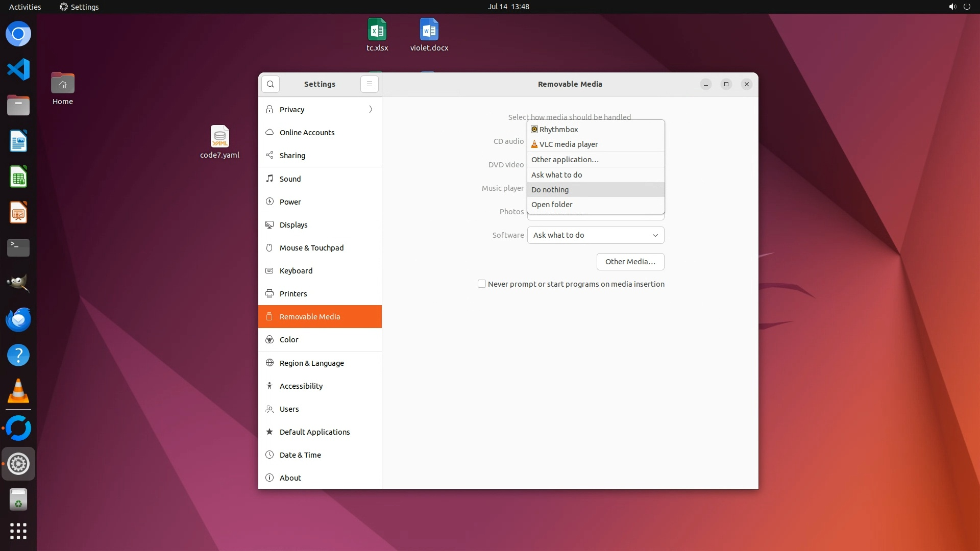The image size is (980, 551).
Task: Click the Other Media... button
Action: click(630, 262)
